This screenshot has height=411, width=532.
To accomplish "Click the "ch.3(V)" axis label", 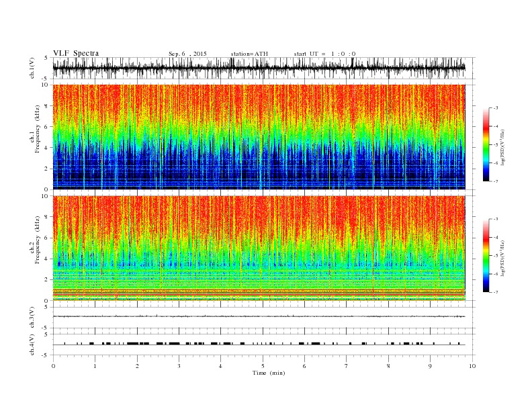I will pos(32,318).
